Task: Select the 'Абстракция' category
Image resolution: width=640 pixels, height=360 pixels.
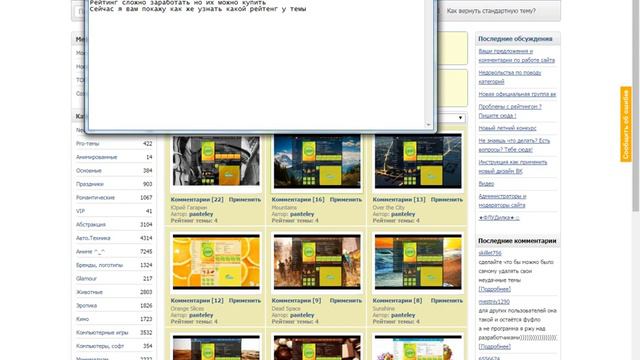Action: point(91,224)
